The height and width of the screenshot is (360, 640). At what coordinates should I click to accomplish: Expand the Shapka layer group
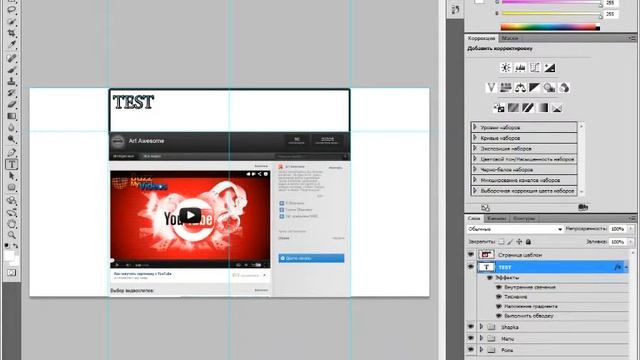(x=481, y=327)
